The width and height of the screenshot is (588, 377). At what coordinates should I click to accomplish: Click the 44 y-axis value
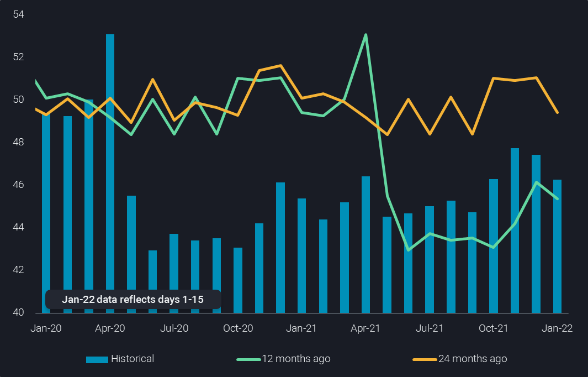tap(18, 227)
